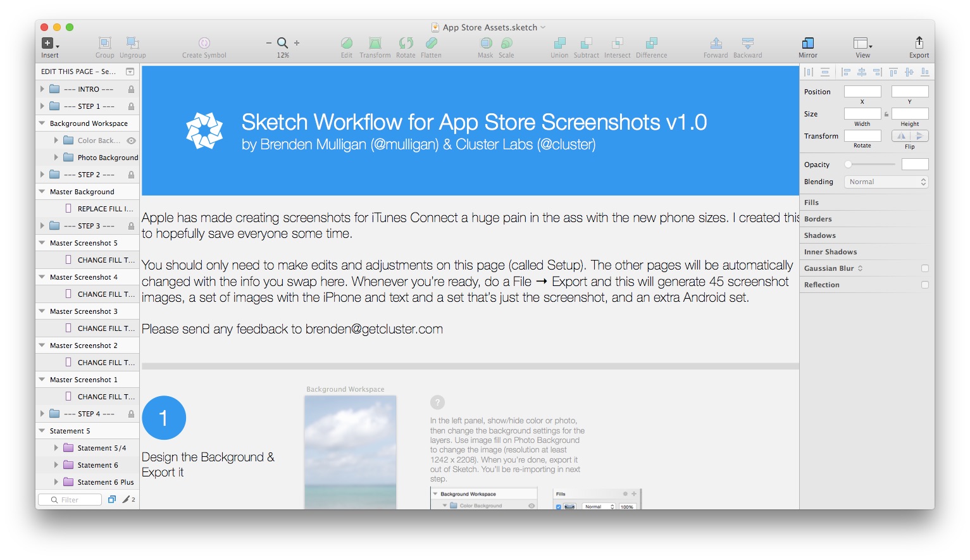The width and height of the screenshot is (970, 560).
Task: Click the slice layers toggle beside Filter
Action: 112,499
